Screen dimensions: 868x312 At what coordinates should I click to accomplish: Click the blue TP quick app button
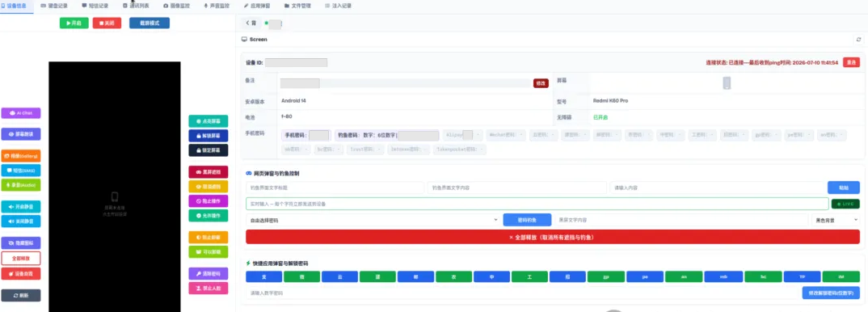click(x=802, y=276)
